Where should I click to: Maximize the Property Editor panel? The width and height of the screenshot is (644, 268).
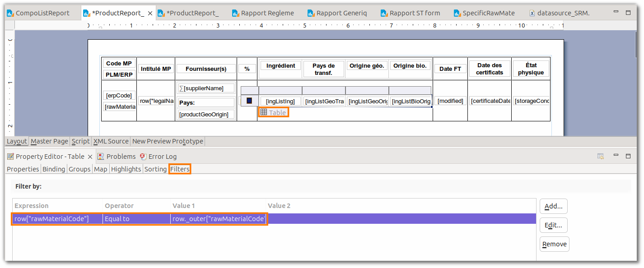(x=628, y=156)
